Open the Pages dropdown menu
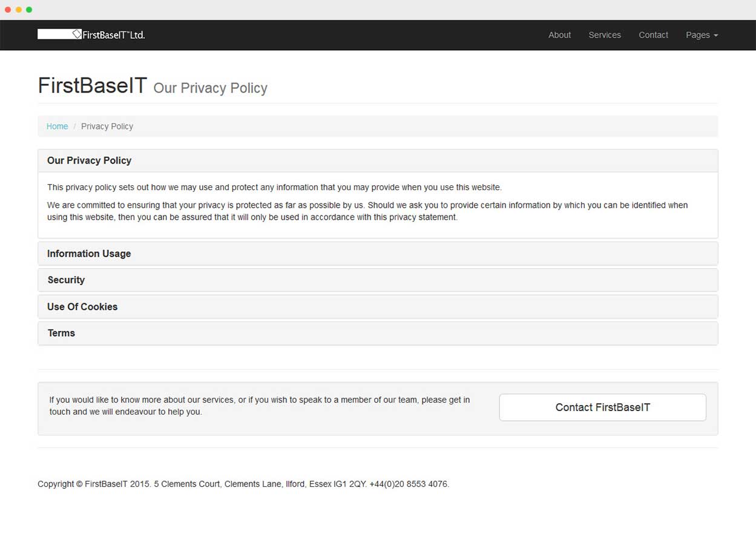The width and height of the screenshot is (756, 537). [702, 35]
